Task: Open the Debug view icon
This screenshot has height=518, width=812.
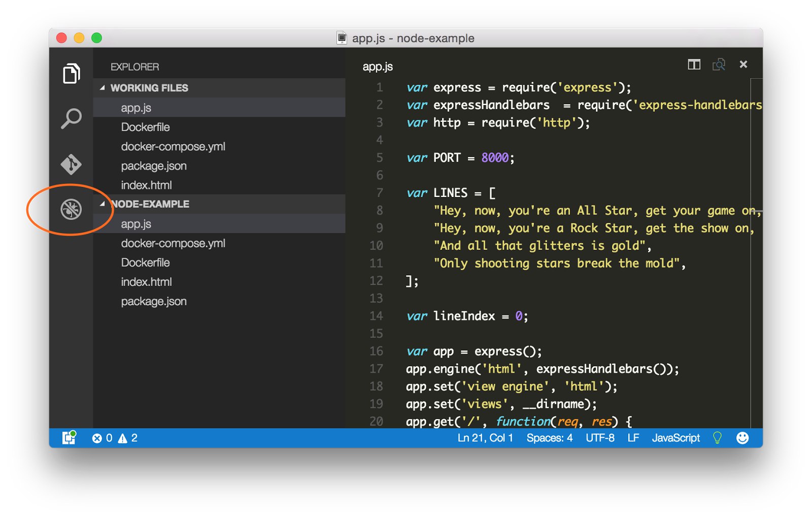Action: tap(71, 209)
